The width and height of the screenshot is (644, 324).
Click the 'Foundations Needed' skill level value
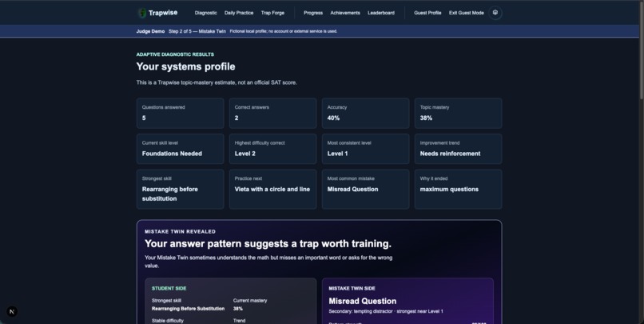(172, 154)
